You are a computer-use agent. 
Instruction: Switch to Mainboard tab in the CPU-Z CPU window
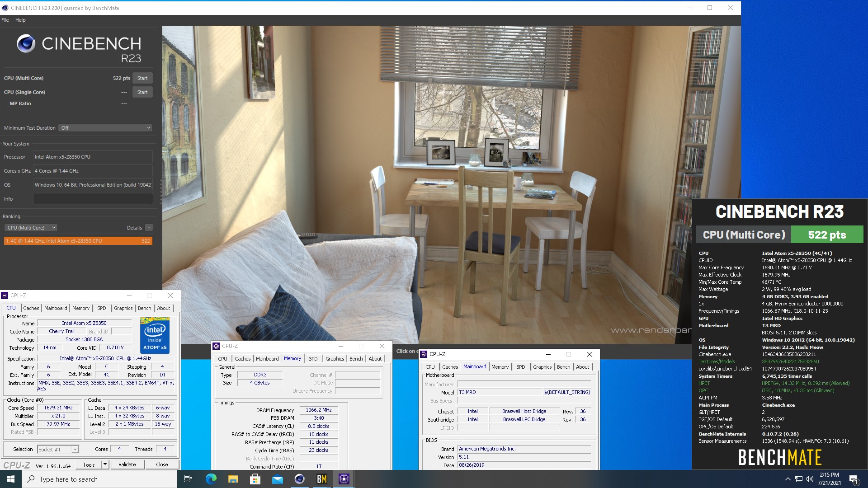(56, 308)
